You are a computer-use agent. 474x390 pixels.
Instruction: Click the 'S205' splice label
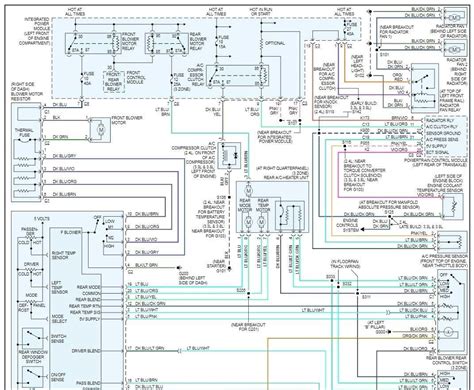[241, 290]
